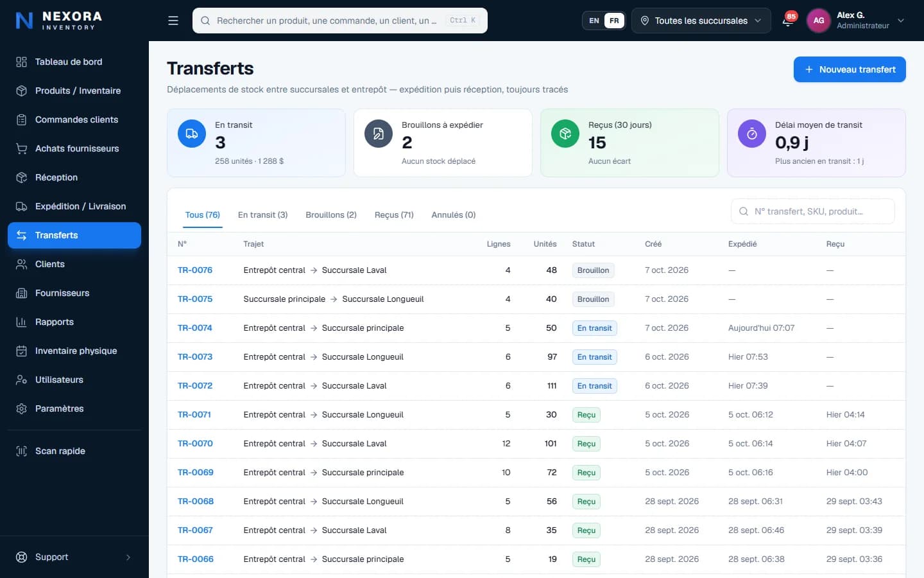The width and height of the screenshot is (924, 578).
Task: Click En transit status badge of TR-0074
Action: click(x=595, y=328)
